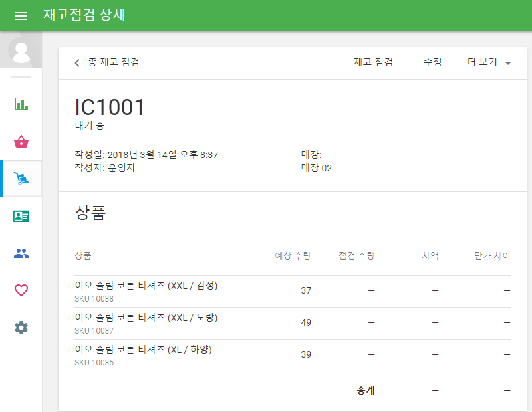
Task: Click the 상품 column header
Action: click(82, 256)
